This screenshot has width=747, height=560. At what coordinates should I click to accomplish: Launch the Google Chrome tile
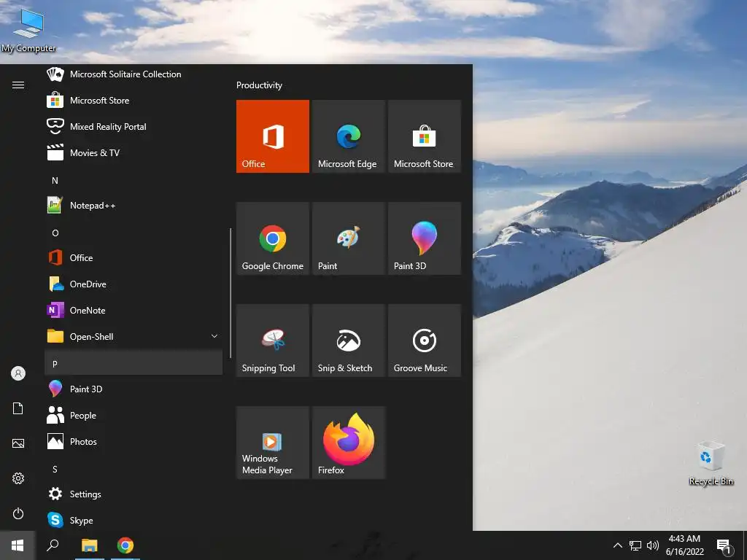point(273,238)
